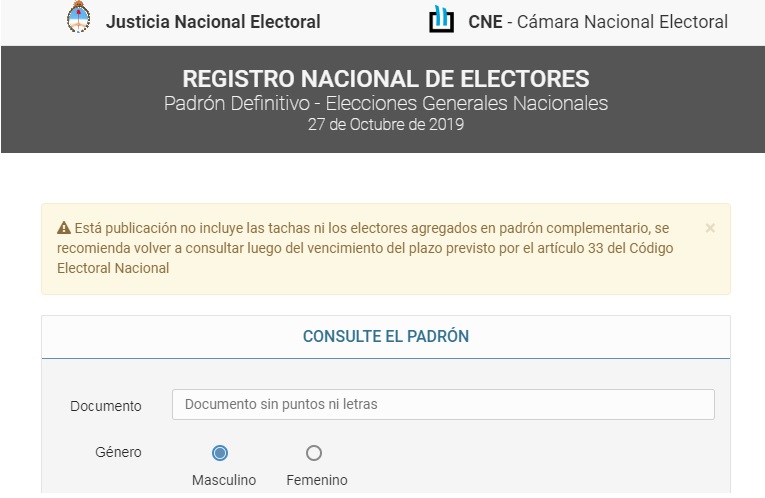Click the Registro Nacional de Electores title
The width and height of the screenshot is (765, 498).
tap(386, 79)
